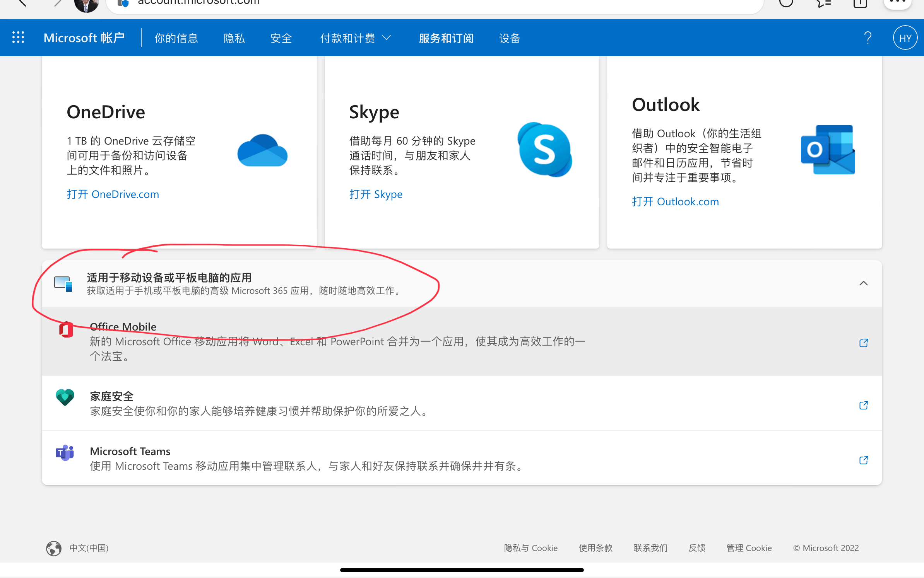Viewport: 924px width, 578px height.
Task: Open the 设备 tab
Action: click(509, 38)
